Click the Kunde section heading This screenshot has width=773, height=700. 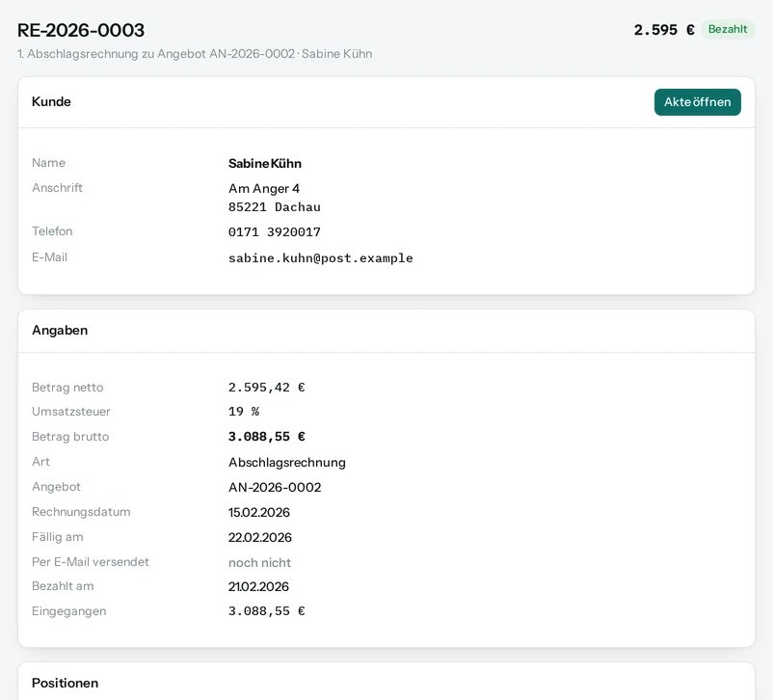coord(51,101)
